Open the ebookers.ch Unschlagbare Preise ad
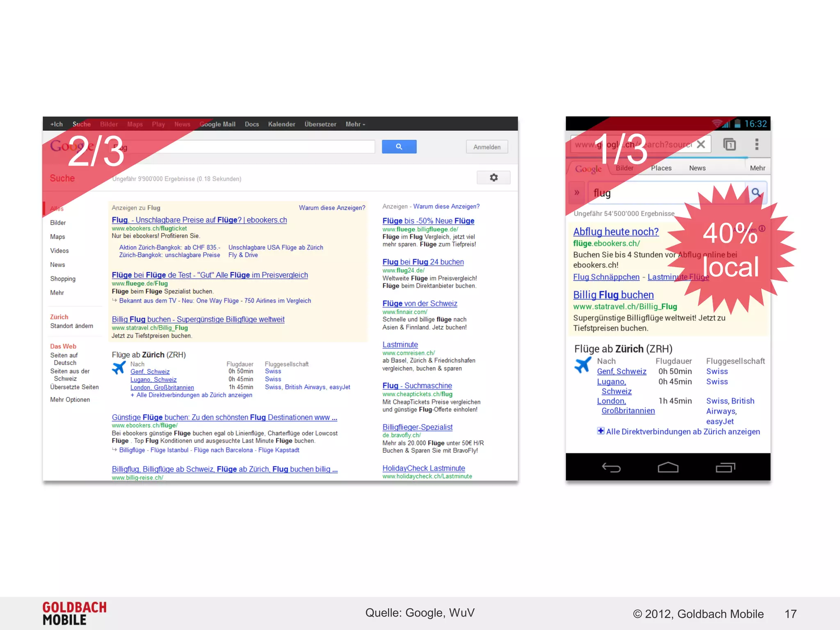 click(199, 220)
